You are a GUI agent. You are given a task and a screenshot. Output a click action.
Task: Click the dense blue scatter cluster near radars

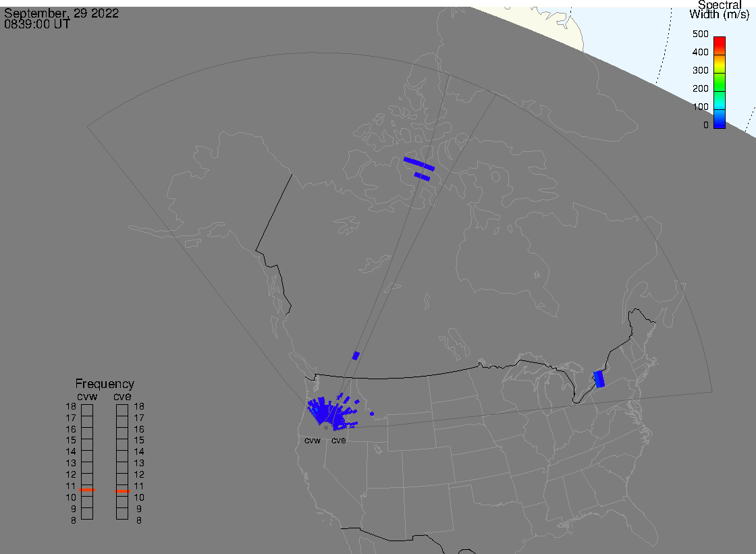tap(330, 414)
